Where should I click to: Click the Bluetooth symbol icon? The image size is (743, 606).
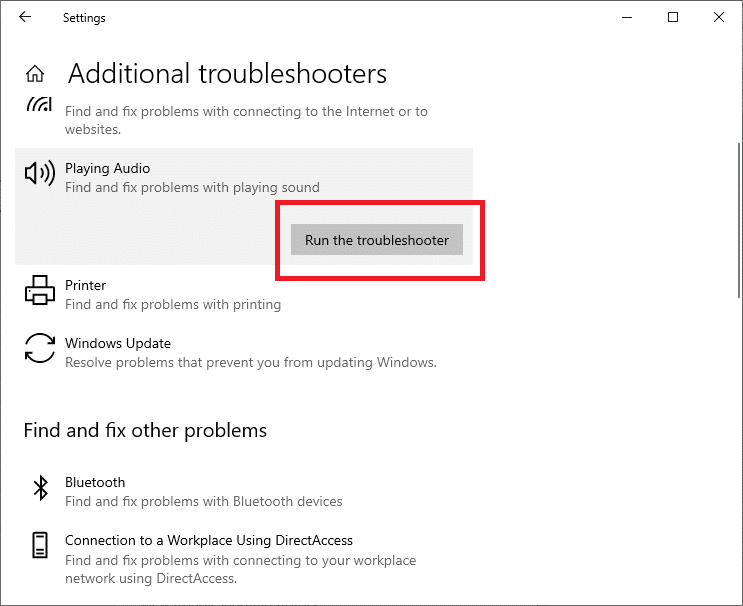[40, 488]
